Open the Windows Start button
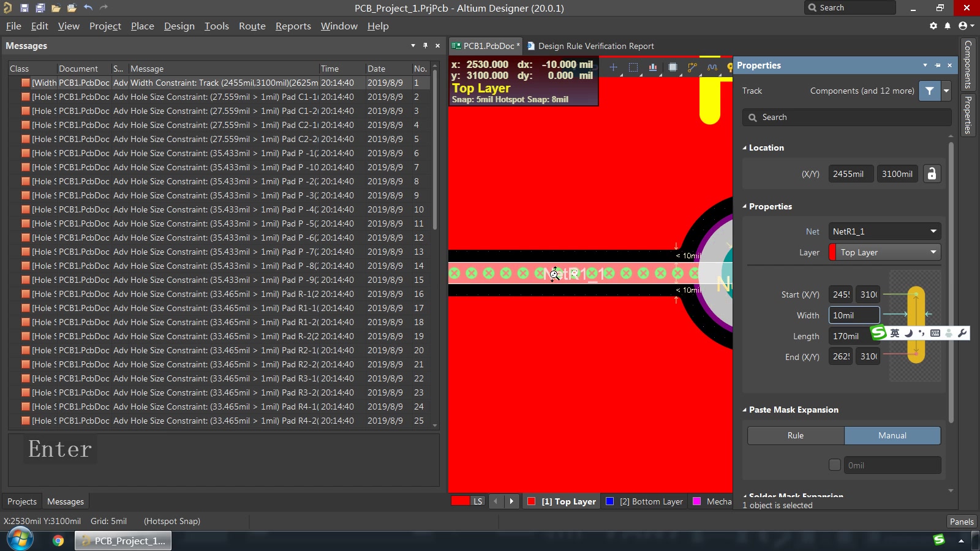The image size is (980, 551). coord(20,540)
